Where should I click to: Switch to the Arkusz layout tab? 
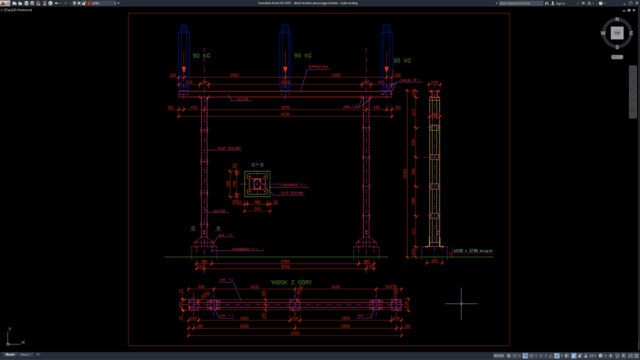point(26,355)
